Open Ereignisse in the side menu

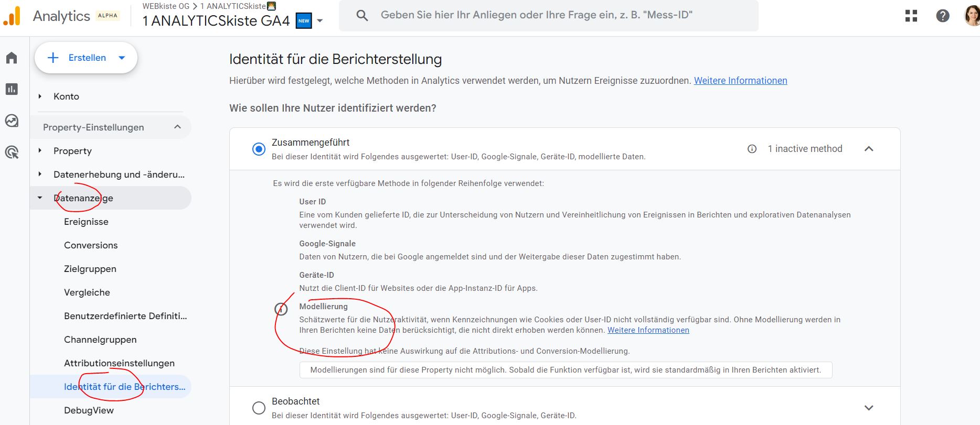pos(86,222)
